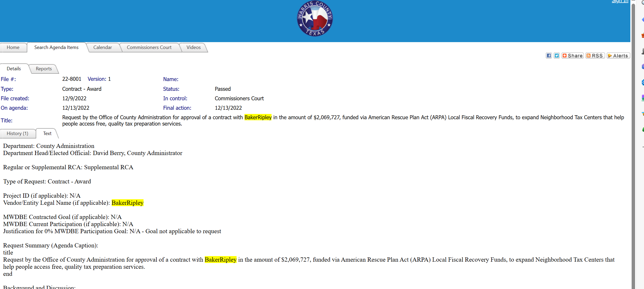Click the Justification for 0% MWDBE Participation line

click(112, 231)
